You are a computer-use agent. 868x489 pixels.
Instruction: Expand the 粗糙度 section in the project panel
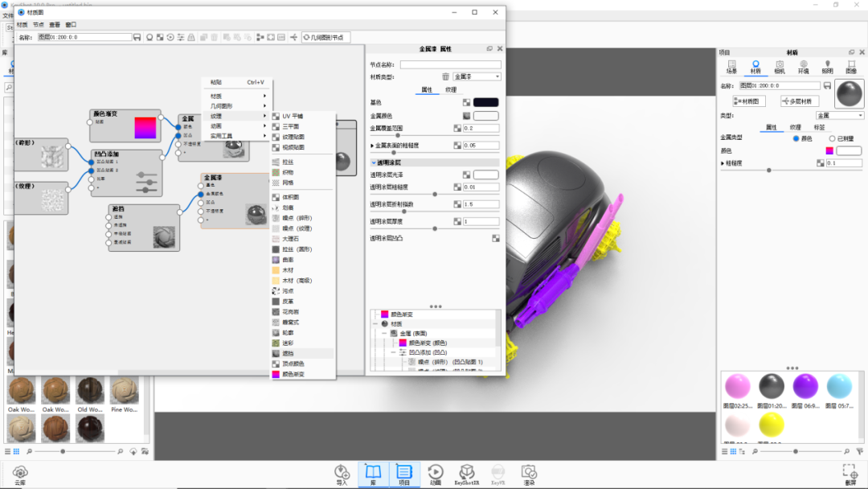[x=723, y=163]
